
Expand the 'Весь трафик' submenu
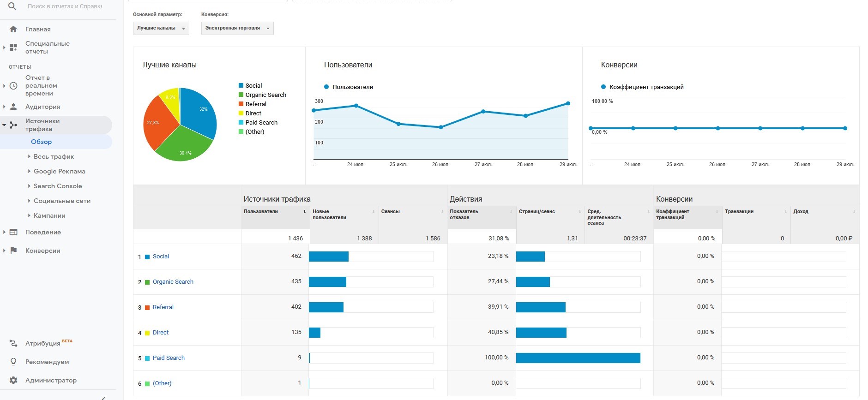point(54,156)
